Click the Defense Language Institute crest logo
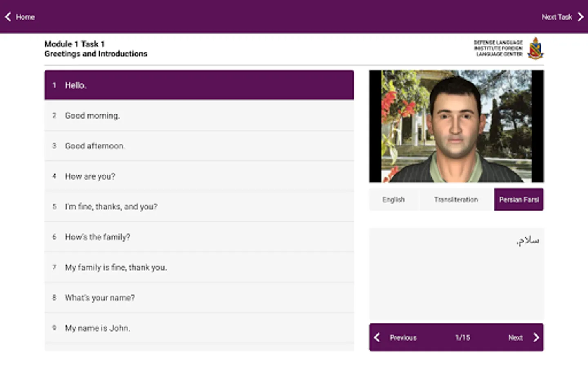Viewport: 588px width, 368px height. [535, 48]
